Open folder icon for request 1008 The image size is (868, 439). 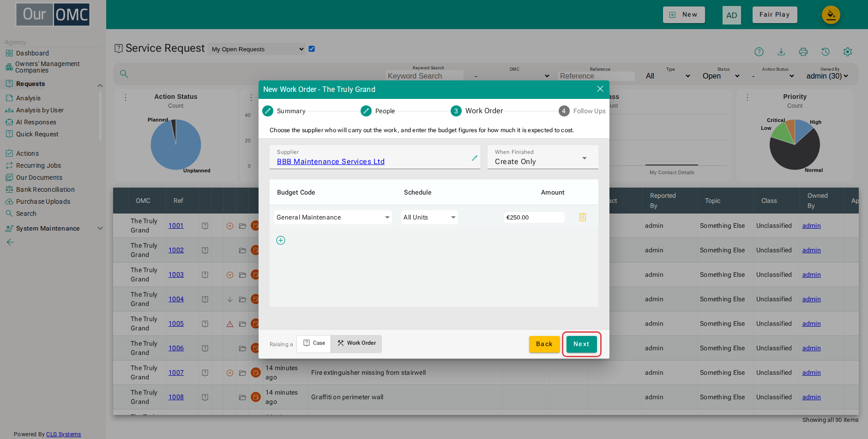click(x=242, y=397)
